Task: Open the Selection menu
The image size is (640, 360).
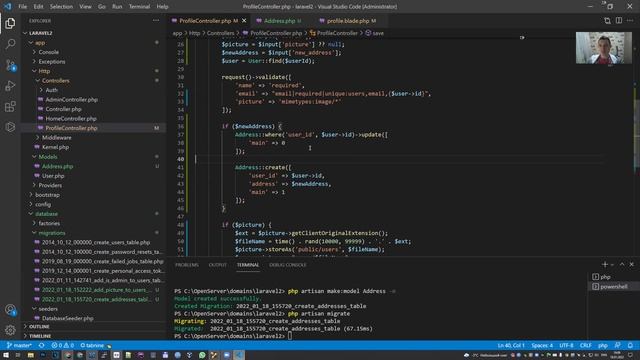Action: (61, 7)
